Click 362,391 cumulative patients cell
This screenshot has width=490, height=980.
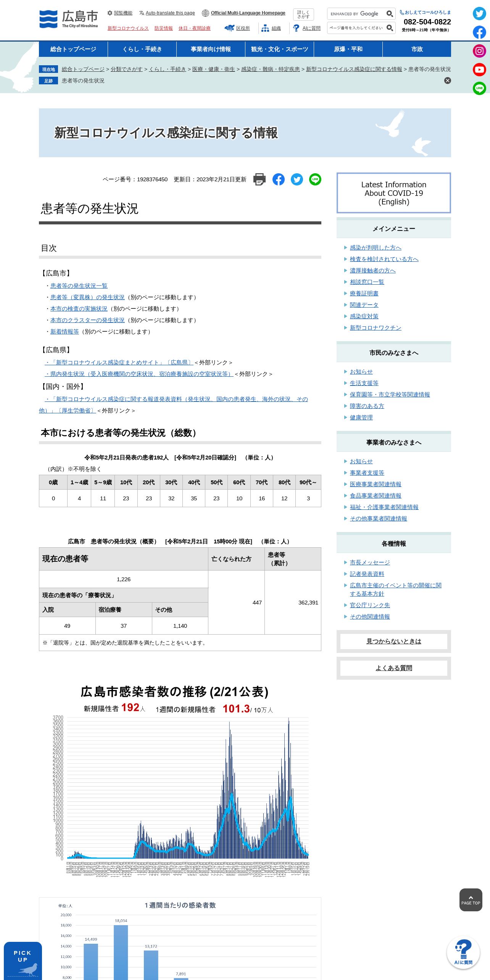(x=293, y=603)
